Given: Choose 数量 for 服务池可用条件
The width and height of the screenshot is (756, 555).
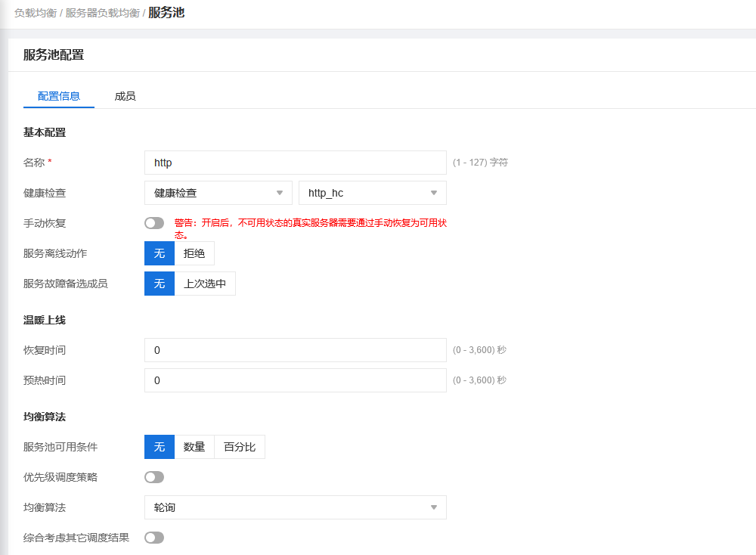Looking at the screenshot, I should tap(194, 447).
